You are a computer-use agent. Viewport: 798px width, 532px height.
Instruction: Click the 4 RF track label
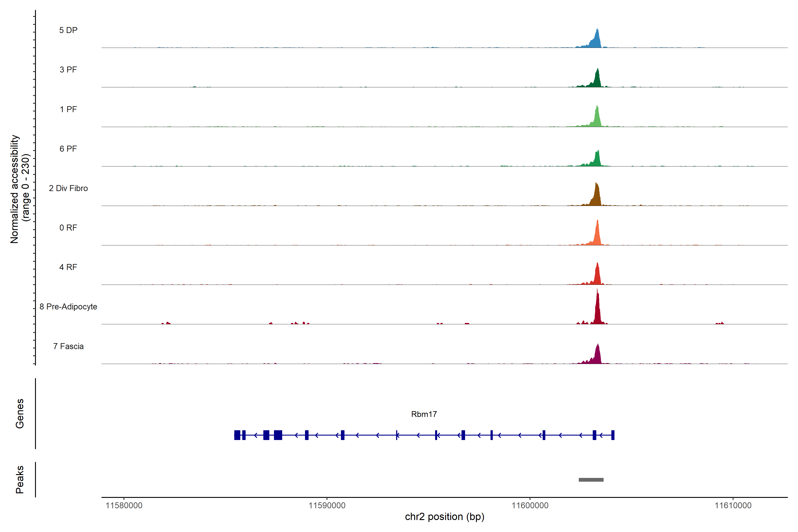click(68, 267)
